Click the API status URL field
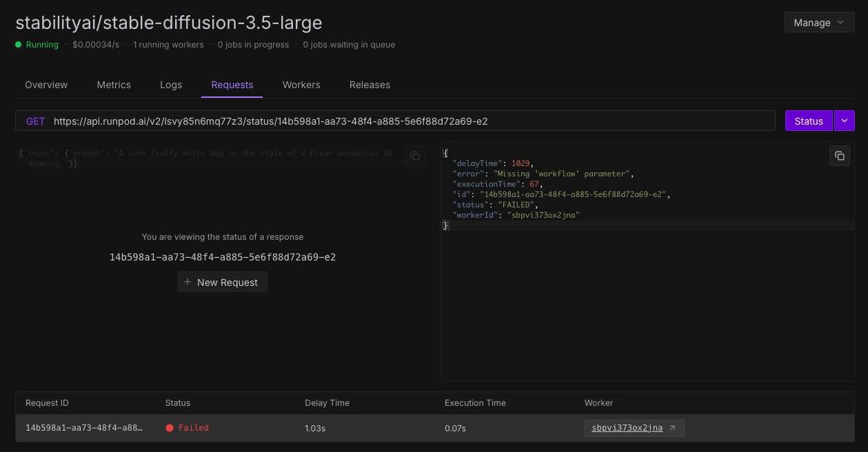 tap(395, 121)
